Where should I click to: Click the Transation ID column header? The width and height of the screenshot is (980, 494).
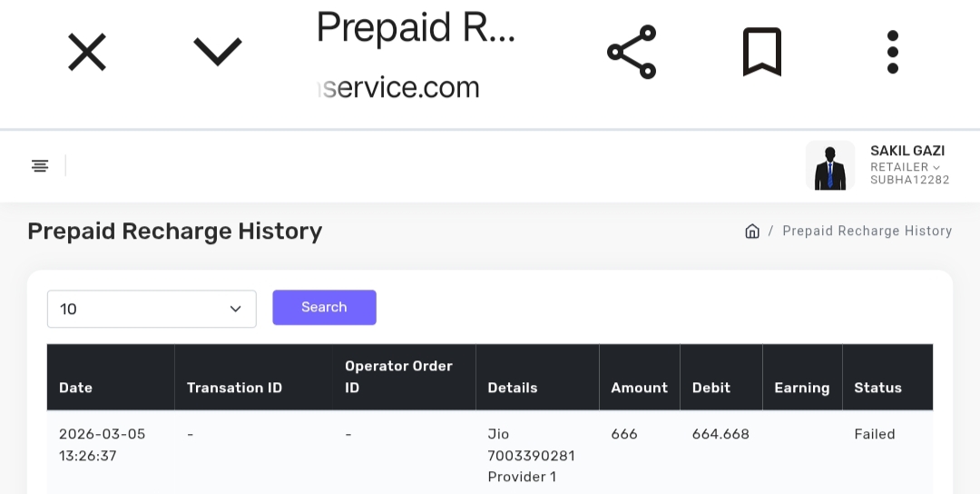click(234, 388)
